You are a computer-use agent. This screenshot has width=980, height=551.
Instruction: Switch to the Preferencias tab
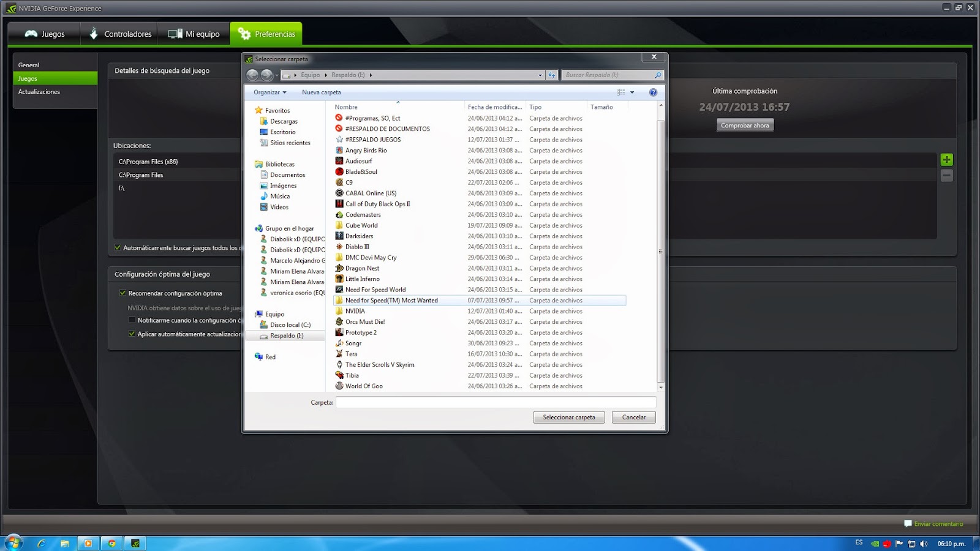coord(266,34)
